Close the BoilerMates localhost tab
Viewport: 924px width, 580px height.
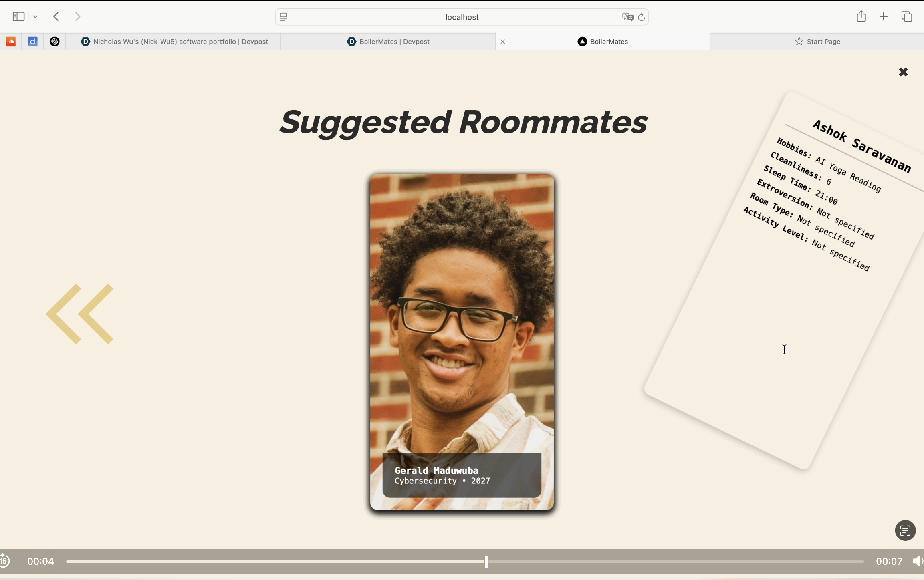click(503, 42)
